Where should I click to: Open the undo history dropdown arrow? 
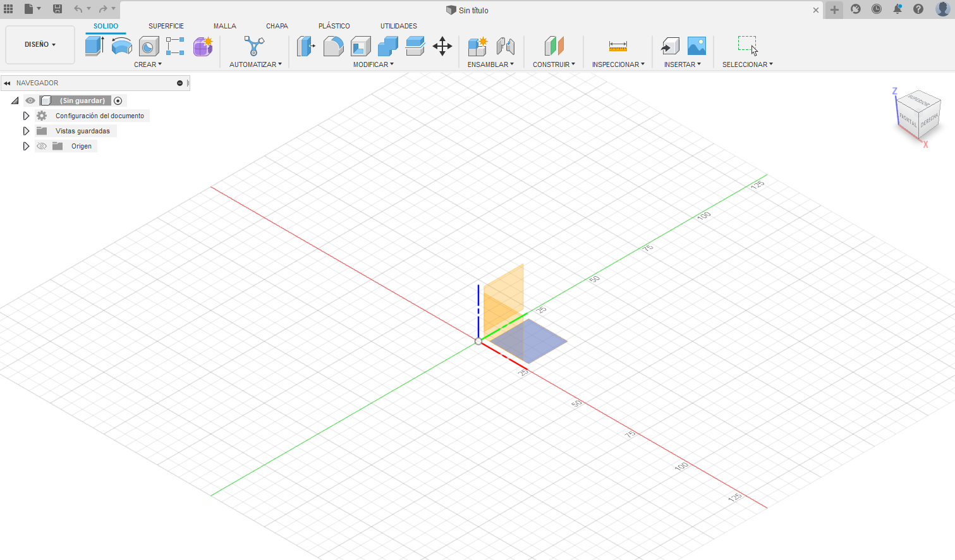click(x=88, y=9)
